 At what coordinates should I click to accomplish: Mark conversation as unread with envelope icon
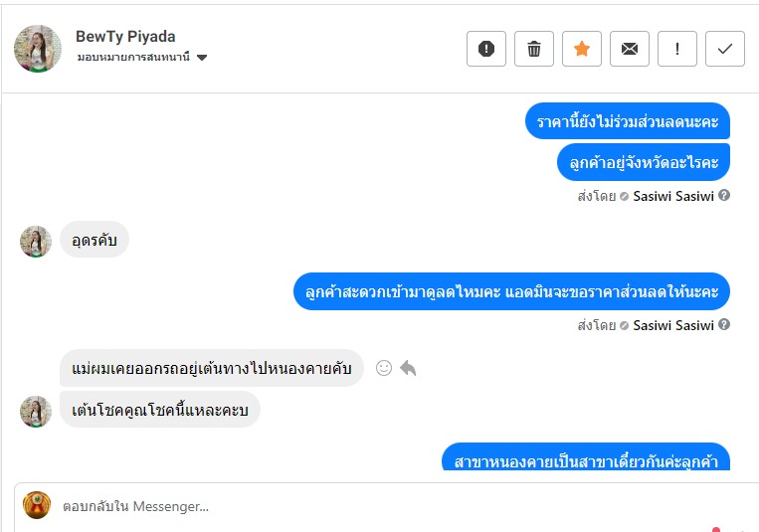[630, 49]
